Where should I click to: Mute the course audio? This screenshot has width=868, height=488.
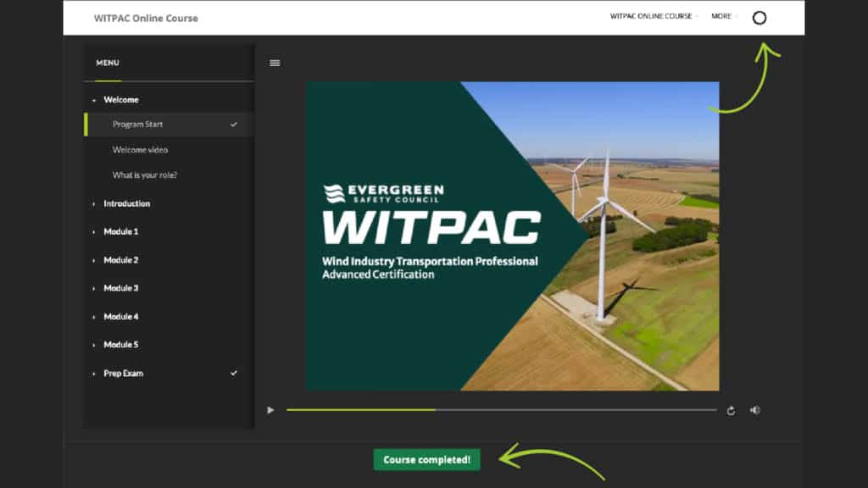[755, 410]
